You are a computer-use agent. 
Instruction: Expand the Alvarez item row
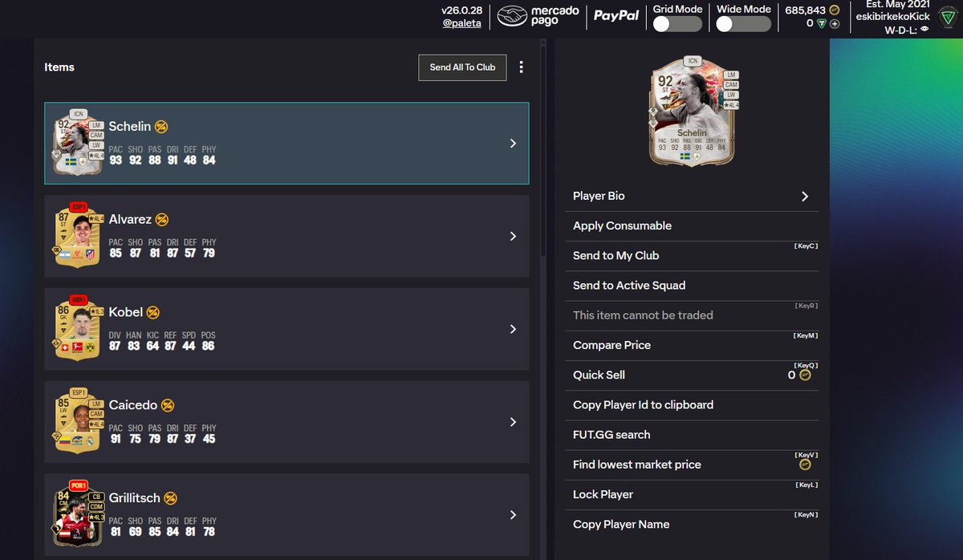click(513, 236)
